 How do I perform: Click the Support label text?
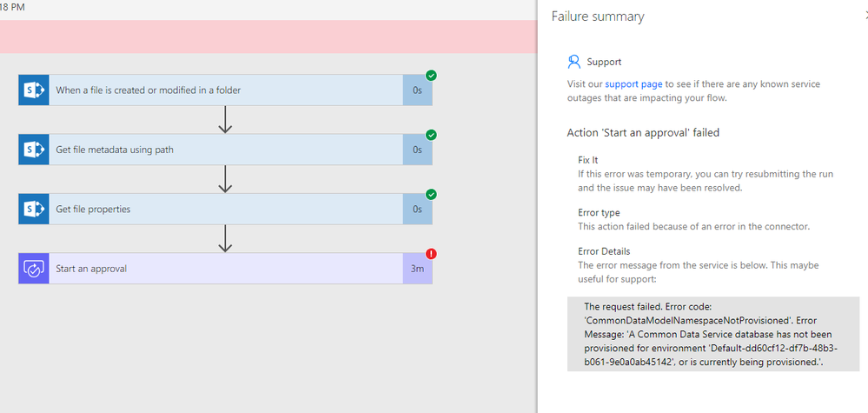pos(604,62)
